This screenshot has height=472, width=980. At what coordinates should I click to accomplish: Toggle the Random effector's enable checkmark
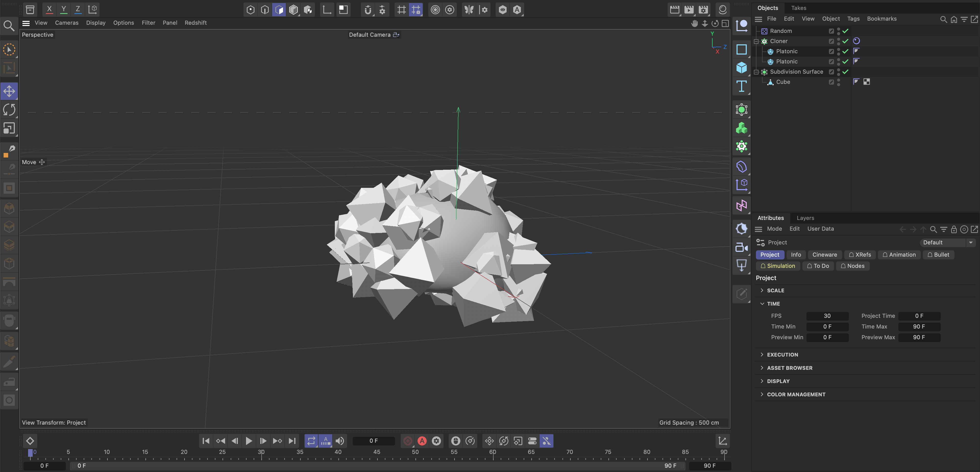(x=845, y=31)
